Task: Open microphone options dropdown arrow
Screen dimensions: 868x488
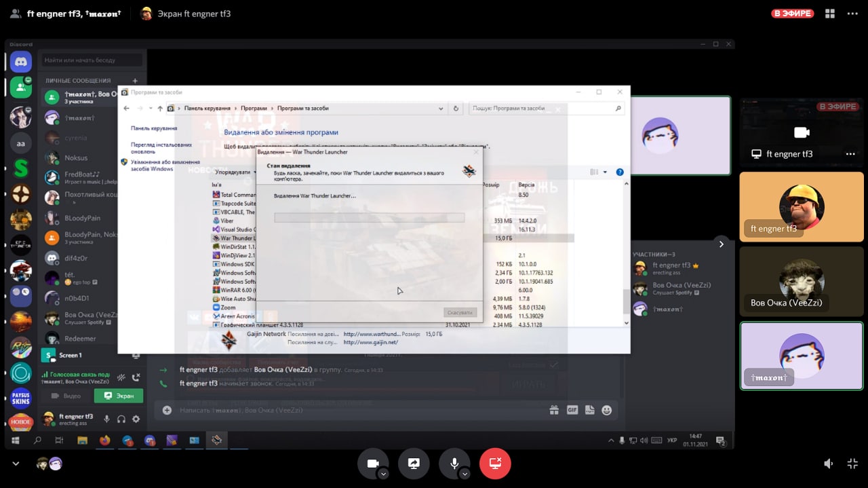Action: tap(465, 474)
